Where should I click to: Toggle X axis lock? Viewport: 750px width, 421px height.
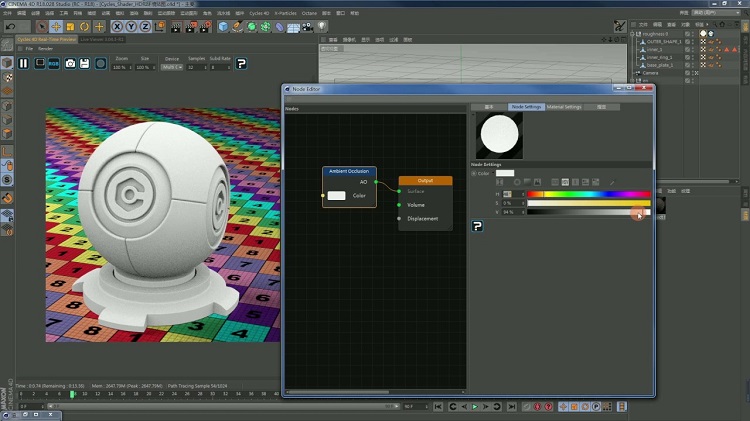pos(118,26)
